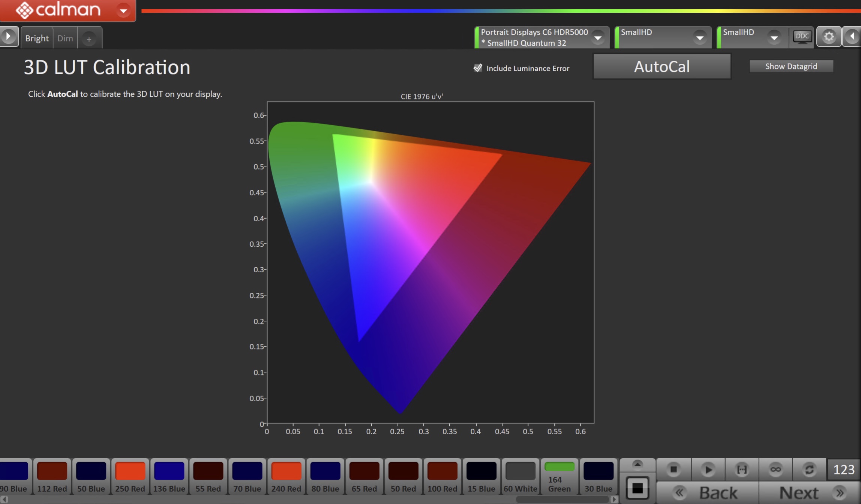This screenshot has width=861, height=504.
Task: Click the Show Datagrid button
Action: (791, 66)
